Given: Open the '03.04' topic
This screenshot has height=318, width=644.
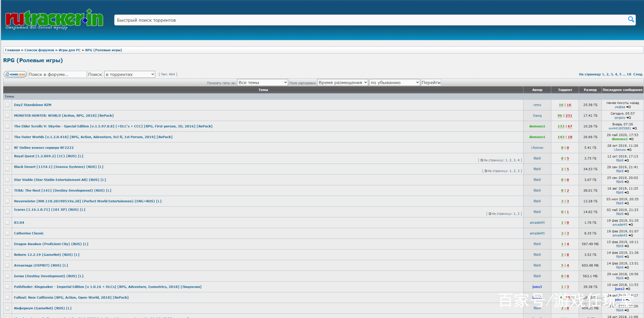Looking at the screenshot, I should tap(19, 223).
